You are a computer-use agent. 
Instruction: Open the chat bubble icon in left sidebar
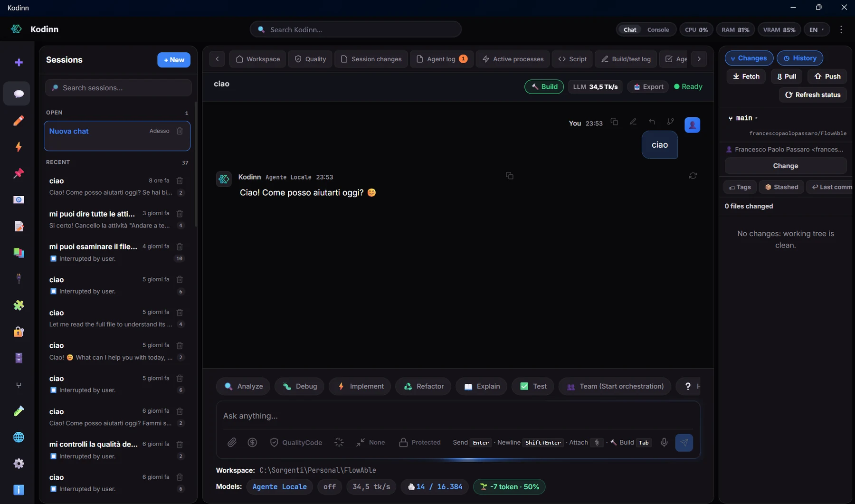click(18, 94)
